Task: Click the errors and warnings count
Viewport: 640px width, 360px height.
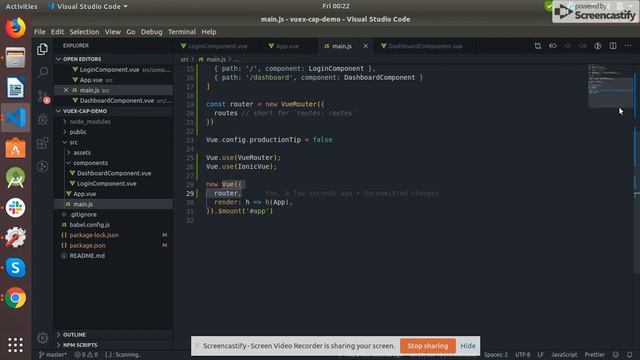Action: (x=86, y=355)
